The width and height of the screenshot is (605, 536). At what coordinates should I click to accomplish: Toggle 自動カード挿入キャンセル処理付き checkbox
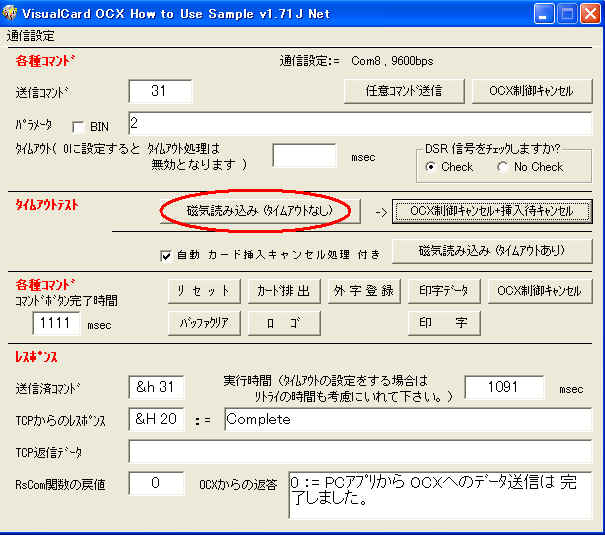click(x=166, y=255)
